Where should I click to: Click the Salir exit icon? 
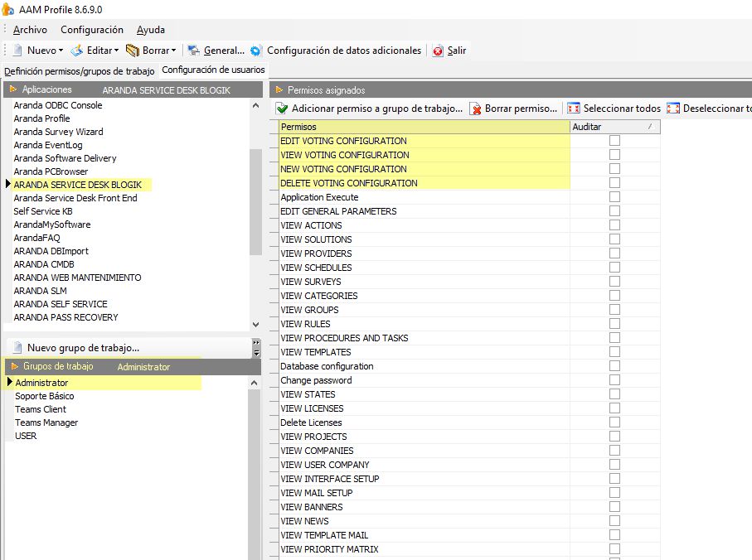tap(438, 51)
